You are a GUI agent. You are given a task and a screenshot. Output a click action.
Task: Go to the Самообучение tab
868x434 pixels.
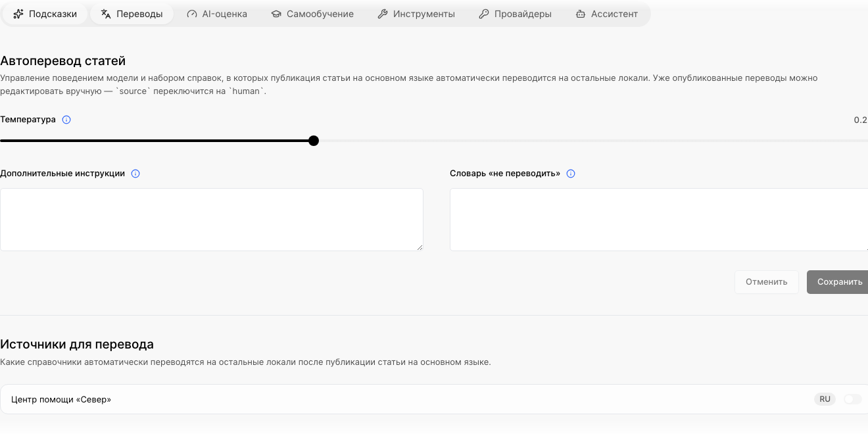pyautogui.click(x=312, y=14)
